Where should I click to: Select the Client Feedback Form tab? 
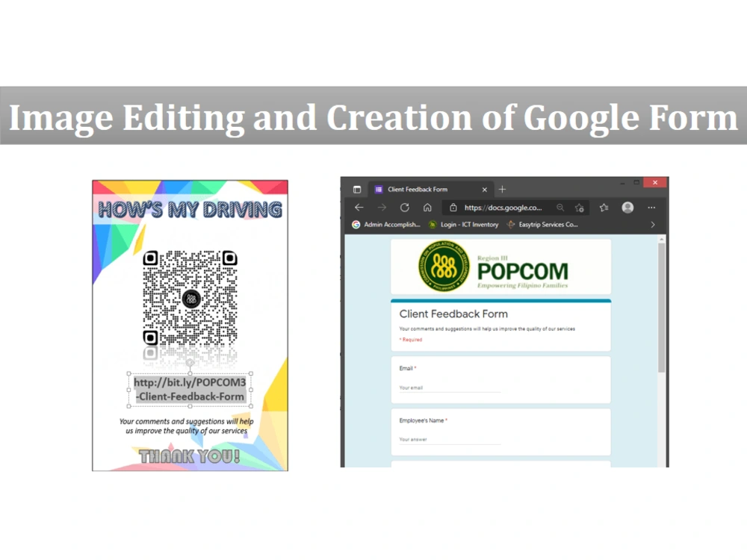click(431, 190)
